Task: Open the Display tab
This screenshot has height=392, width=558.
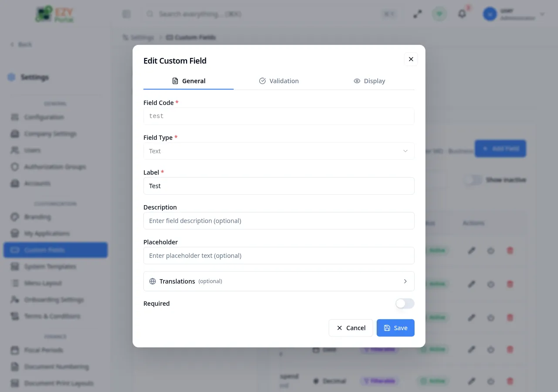Action: point(369,81)
